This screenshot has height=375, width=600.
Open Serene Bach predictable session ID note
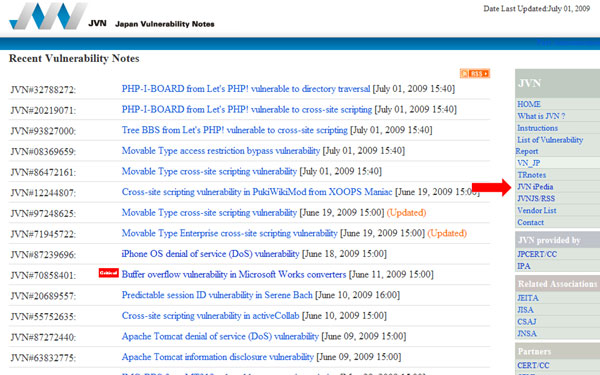click(x=217, y=295)
